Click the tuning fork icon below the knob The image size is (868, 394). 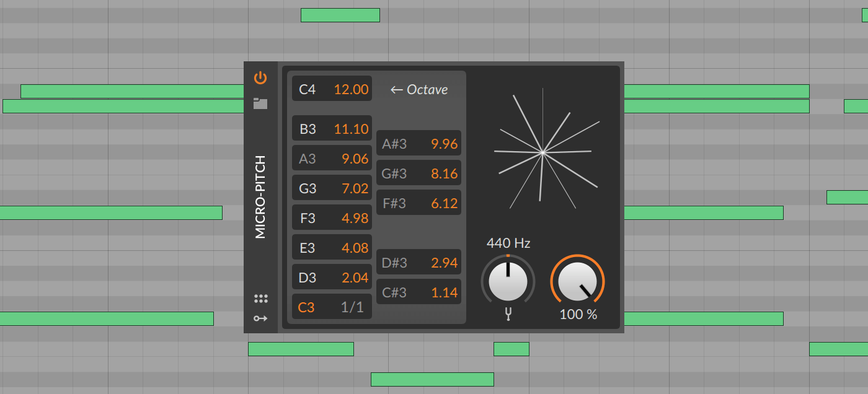tap(507, 315)
